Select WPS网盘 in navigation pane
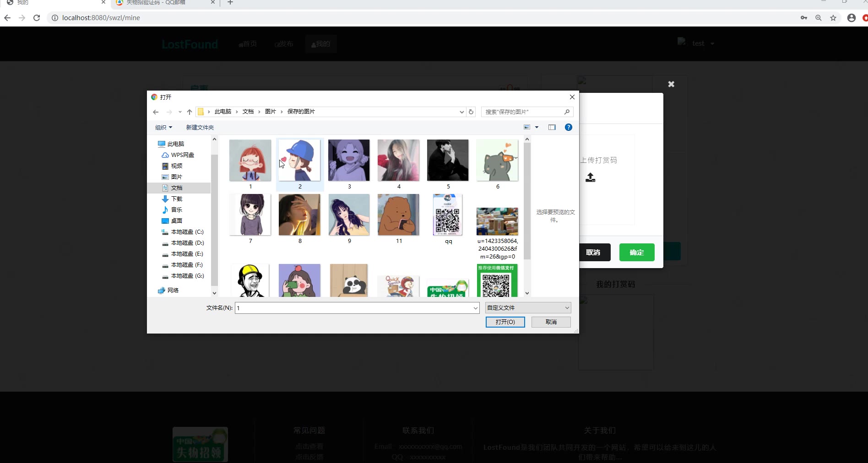The image size is (868, 463). pos(178,155)
